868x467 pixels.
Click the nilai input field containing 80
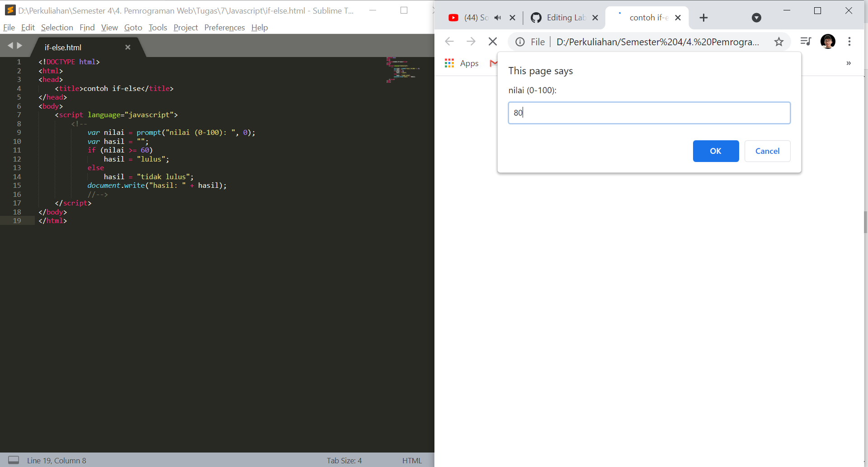pos(649,113)
